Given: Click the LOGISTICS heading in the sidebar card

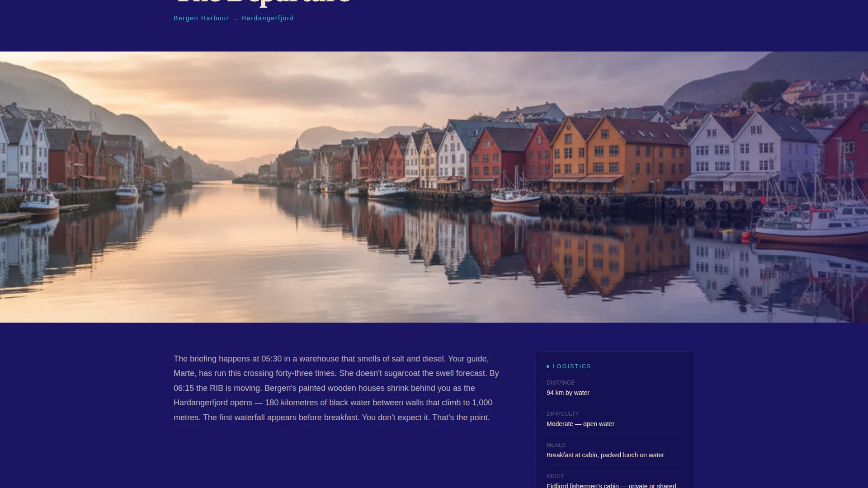Looking at the screenshot, I should point(572,366).
